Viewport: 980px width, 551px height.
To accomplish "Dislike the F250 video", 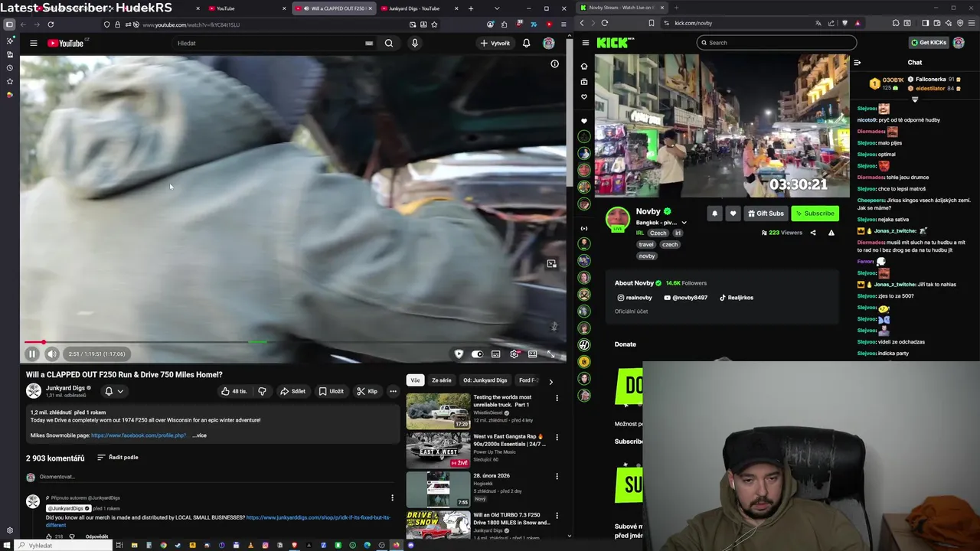I will pos(262,391).
